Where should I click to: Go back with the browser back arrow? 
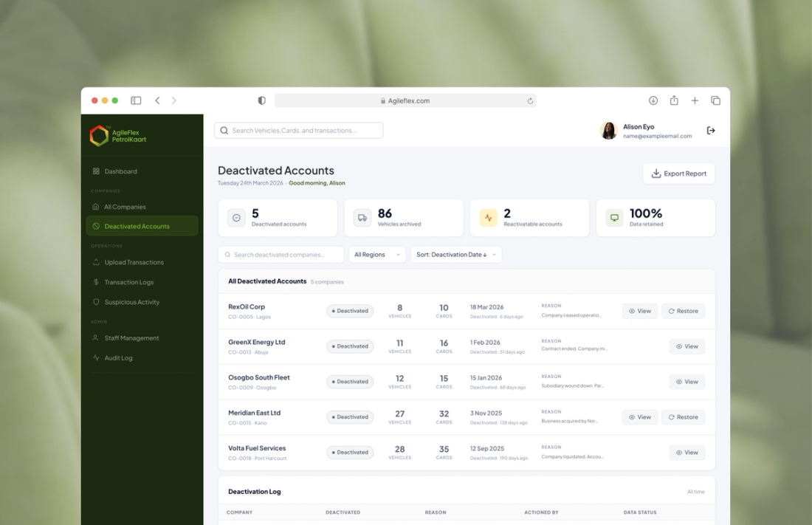coord(157,100)
